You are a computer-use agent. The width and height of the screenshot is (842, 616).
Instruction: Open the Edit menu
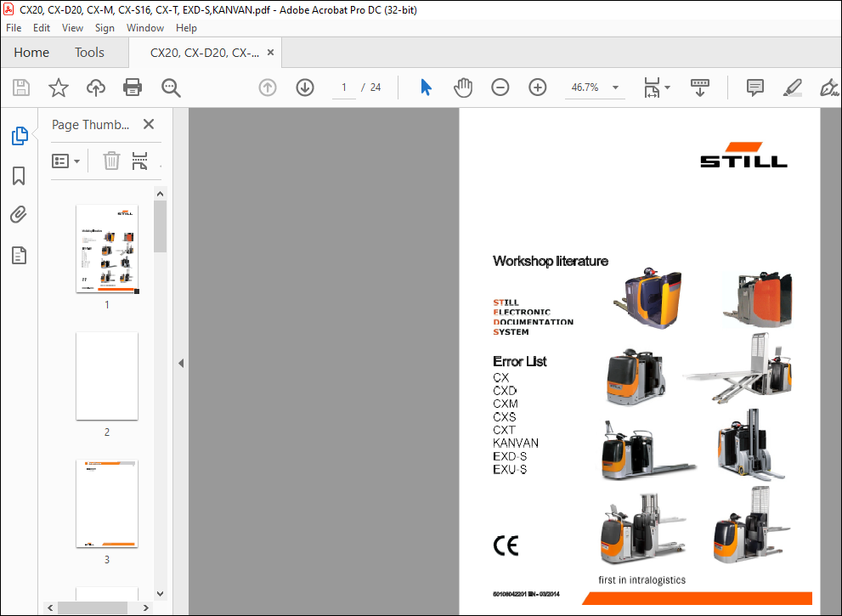coord(42,28)
